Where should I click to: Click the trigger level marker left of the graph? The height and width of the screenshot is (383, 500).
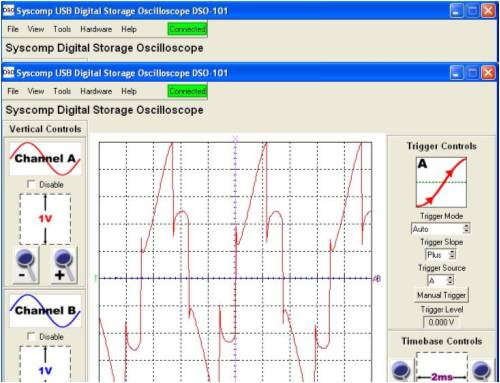pyautogui.click(x=96, y=278)
